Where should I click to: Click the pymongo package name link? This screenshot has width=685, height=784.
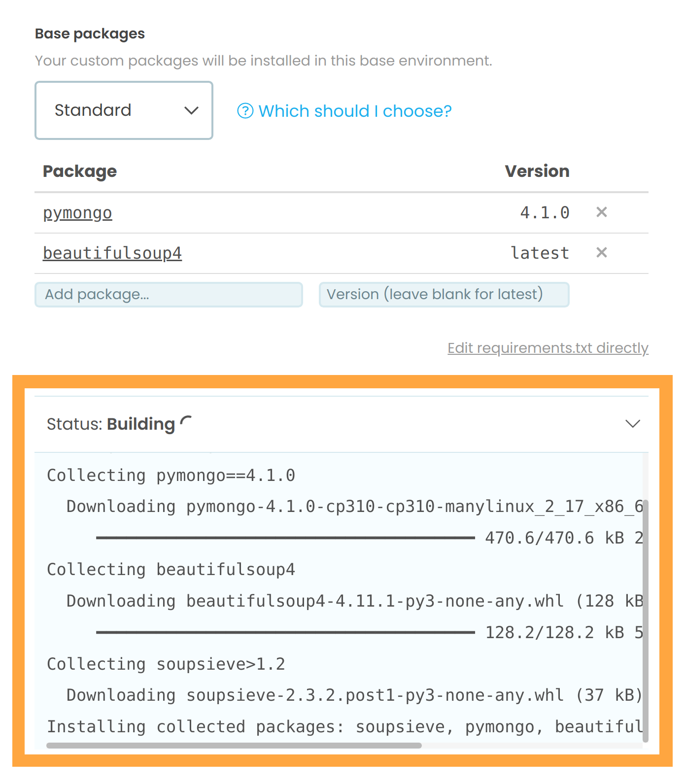click(x=77, y=212)
